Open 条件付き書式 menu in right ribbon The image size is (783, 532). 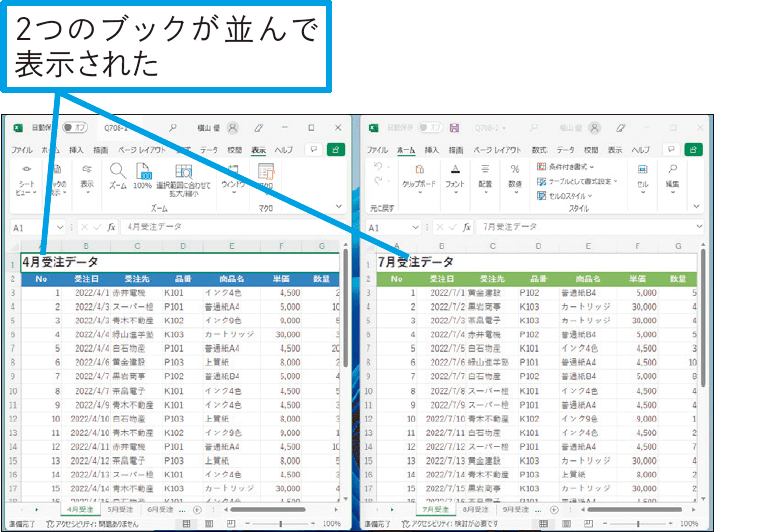click(x=566, y=167)
